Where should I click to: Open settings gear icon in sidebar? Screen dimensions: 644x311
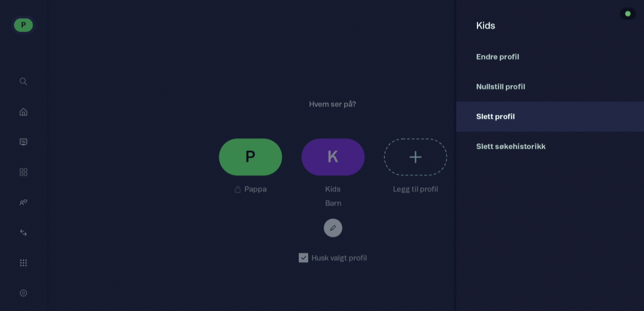click(x=23, y=293)
